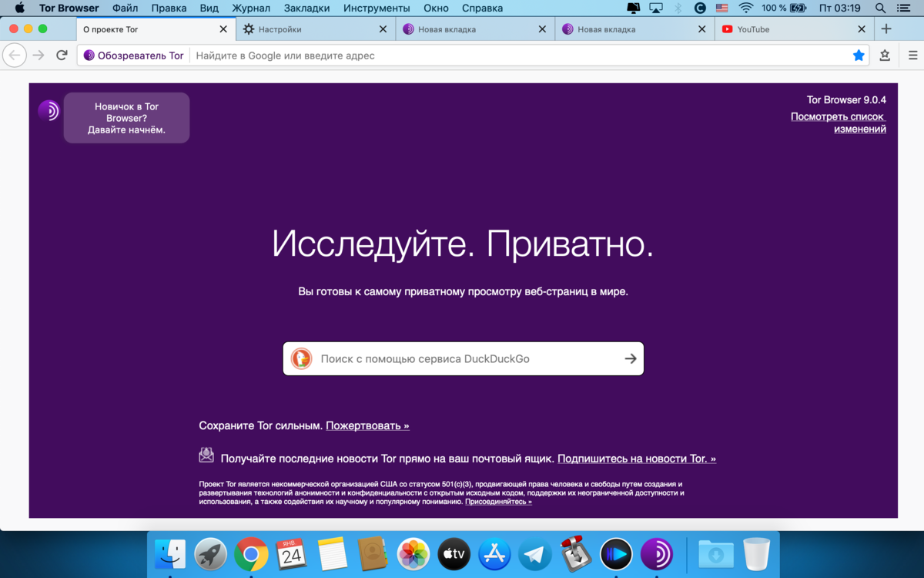Close the О проекте Tor tab
The width and height of the screenshot is (924, 578).
click(223, 29)
